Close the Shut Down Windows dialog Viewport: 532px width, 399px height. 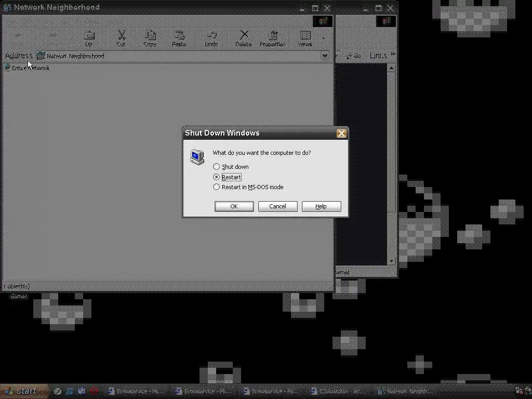click(341, 134)
